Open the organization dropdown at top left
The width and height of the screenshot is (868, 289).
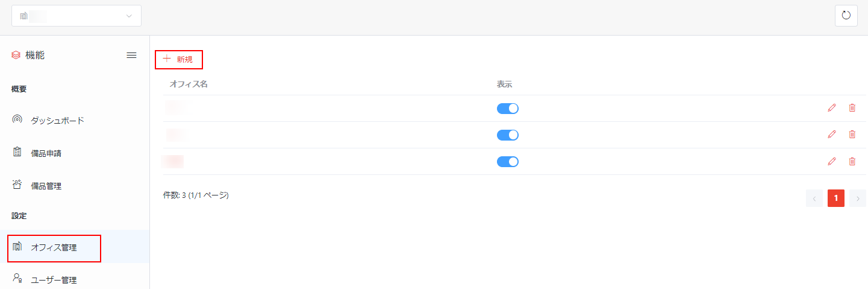click(76, 16)
